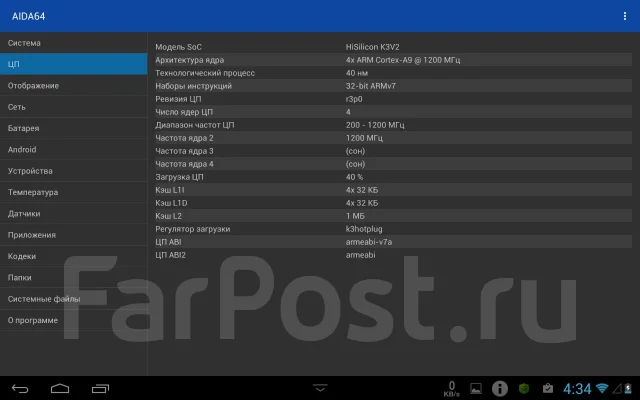Open the О программе section
The image size is (640, 400).
(x=73, y=320)
